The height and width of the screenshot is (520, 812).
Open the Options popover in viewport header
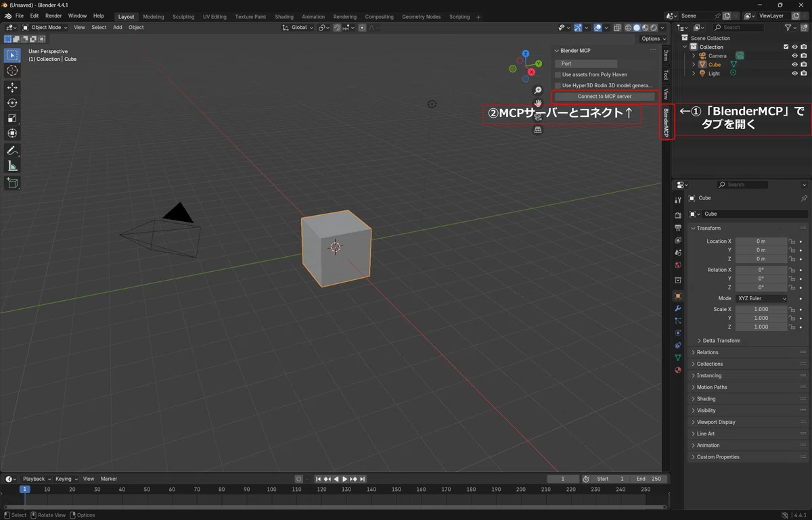click(654, 39)
